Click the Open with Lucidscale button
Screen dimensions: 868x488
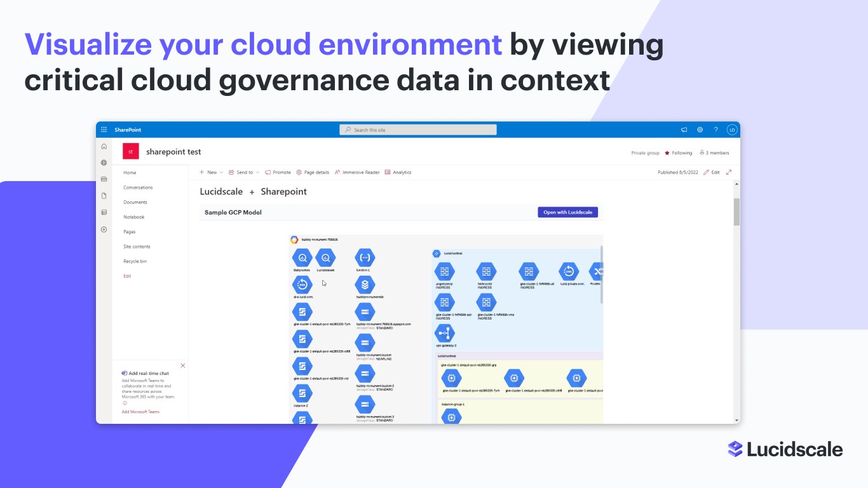pos(567,212)
